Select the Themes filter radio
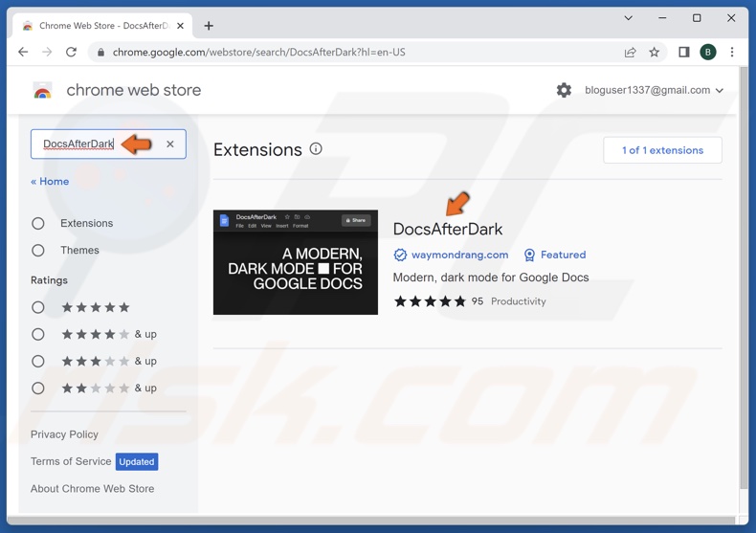Viewport: 756px width, 533px height. tap(38, 250)
